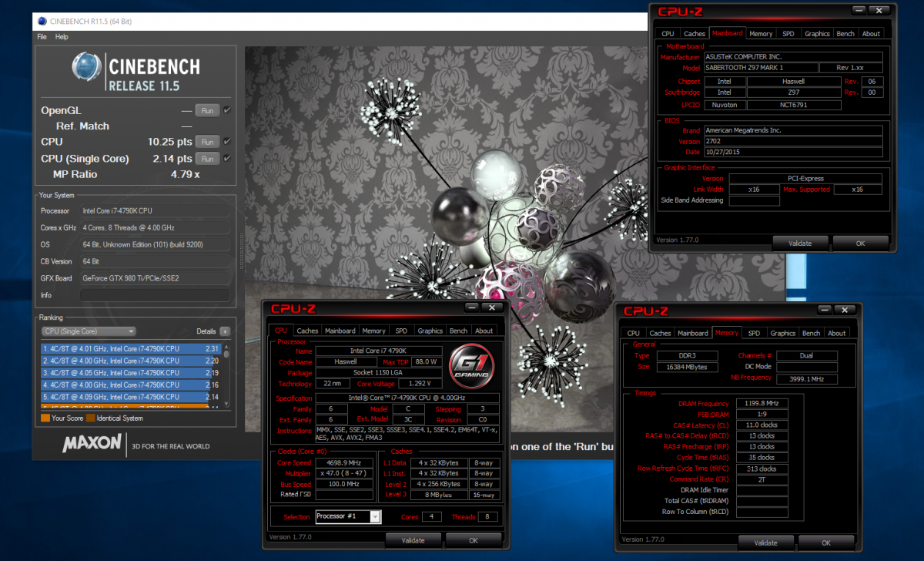Viewport: 924px width, 561px height.
Task: Open Mainboard tab in the CPU-Z processor window
Action: pyautogui.click(x=340, y=331)
